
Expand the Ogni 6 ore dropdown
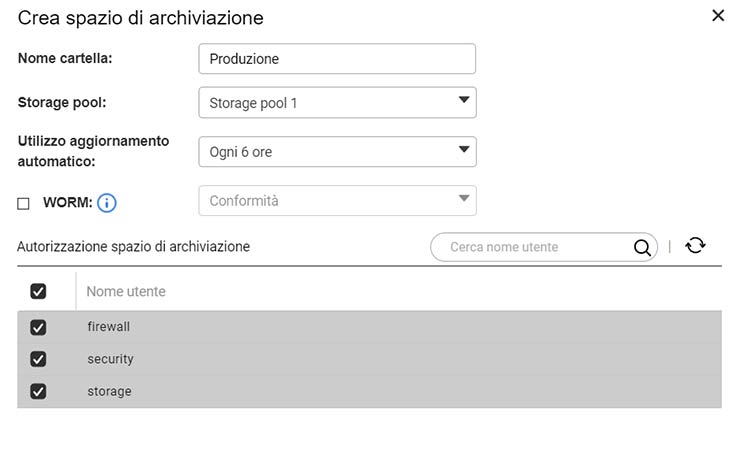[x=337, y=152]
